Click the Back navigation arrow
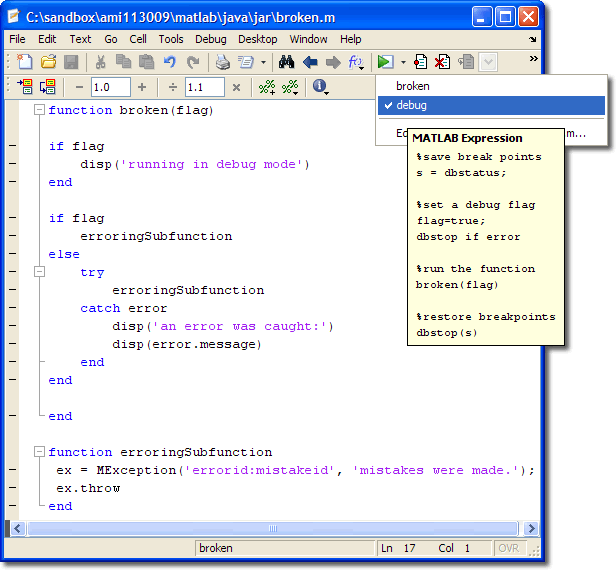The width and height of the screenshot is (616, 570). 310,62
